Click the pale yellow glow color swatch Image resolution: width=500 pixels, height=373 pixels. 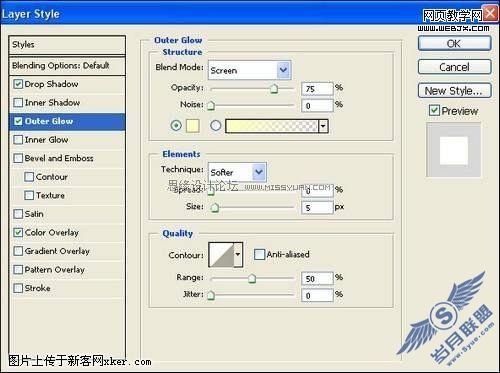pos(193,126)
